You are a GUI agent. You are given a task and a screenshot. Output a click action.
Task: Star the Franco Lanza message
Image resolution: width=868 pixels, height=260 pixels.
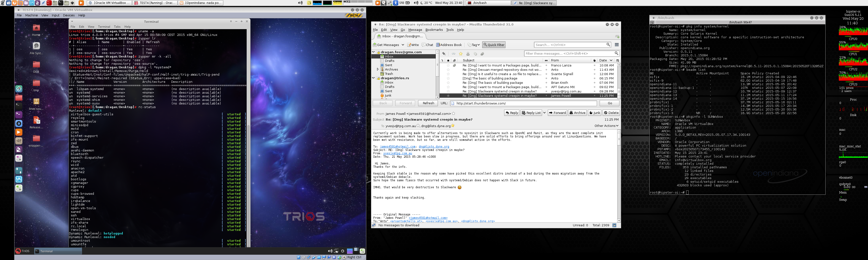pyautogui.click(x=448, y=65)
